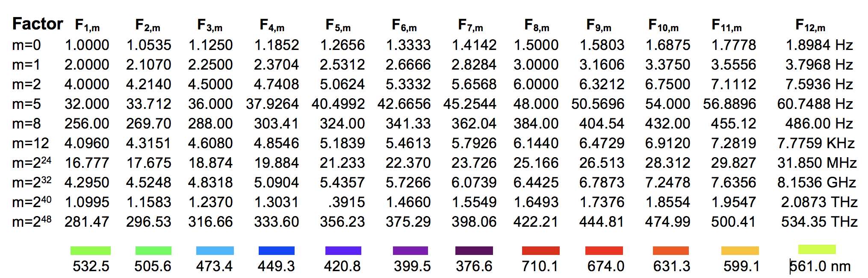Click the F12,m column header
The width and height of the screenshot is (868, 278).
pos(811,25)
